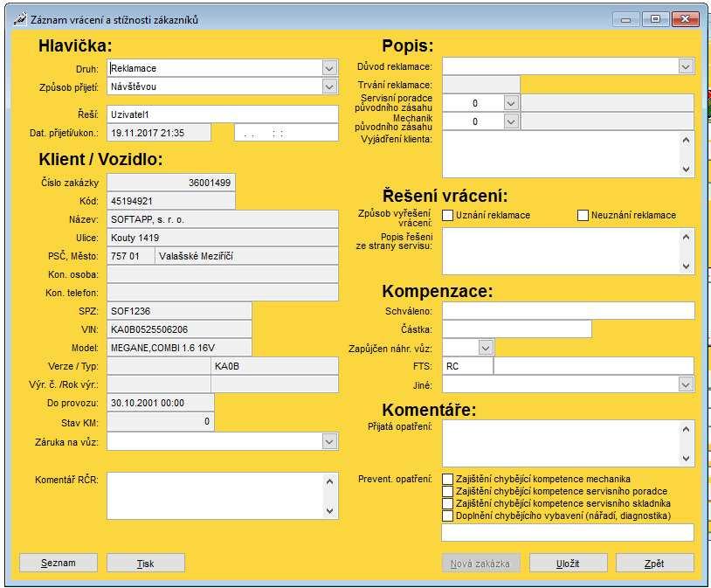The height and width of the screenshot is (588, 711).
Task: Click the Vyjádření klienta text area
Action: tap(561, 155)
